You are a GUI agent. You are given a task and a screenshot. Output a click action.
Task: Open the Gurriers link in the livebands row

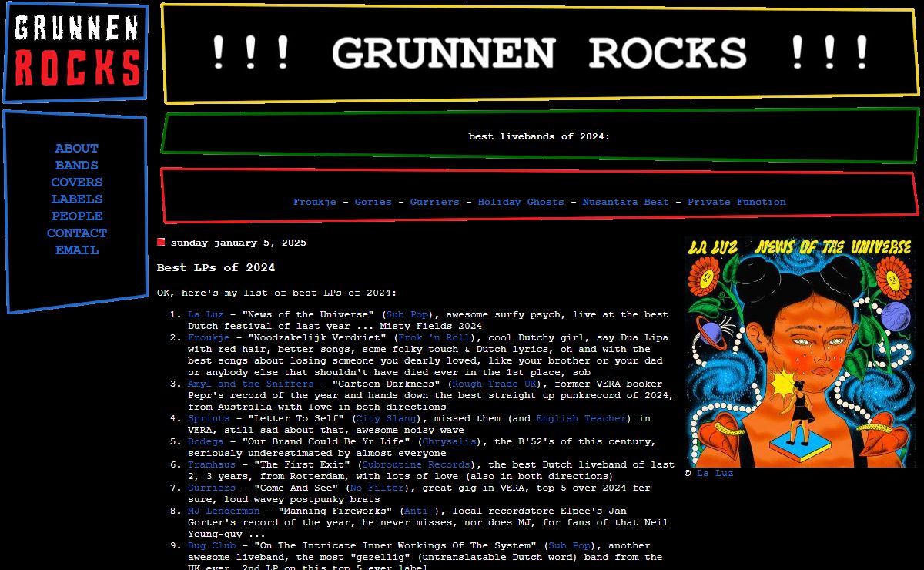pos(434,202)
